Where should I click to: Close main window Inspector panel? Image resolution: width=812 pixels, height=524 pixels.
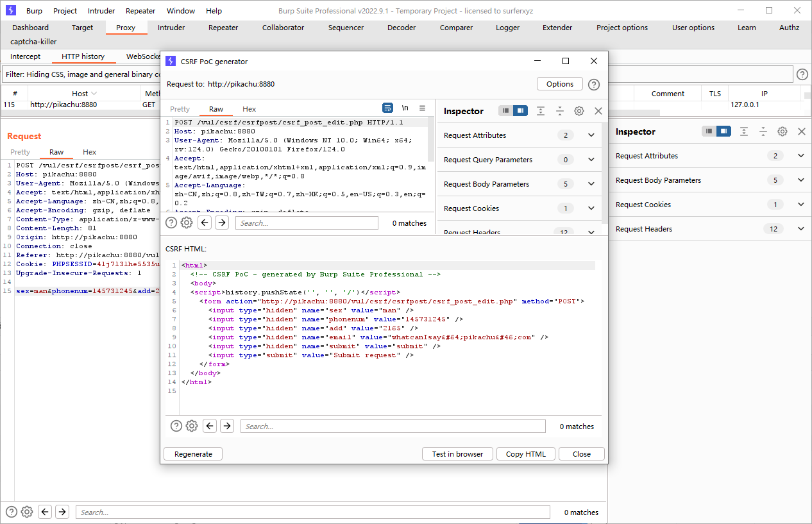pos(802,131)
